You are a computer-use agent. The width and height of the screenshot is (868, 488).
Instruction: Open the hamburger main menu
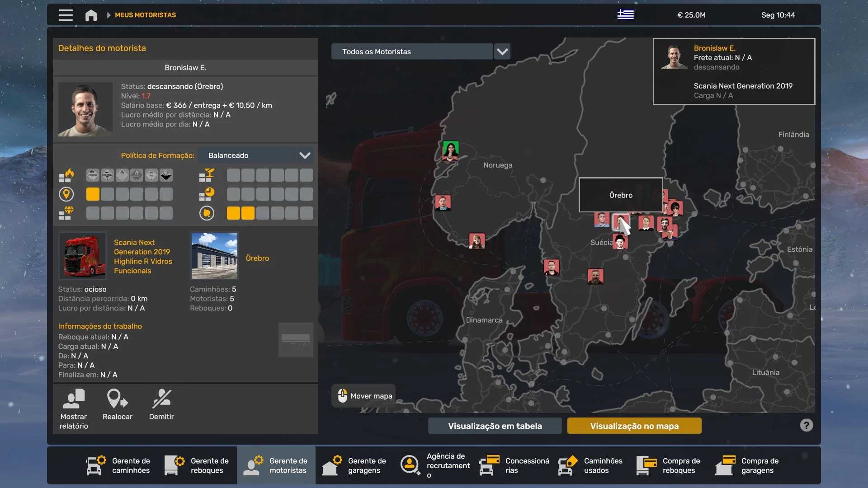66,15
